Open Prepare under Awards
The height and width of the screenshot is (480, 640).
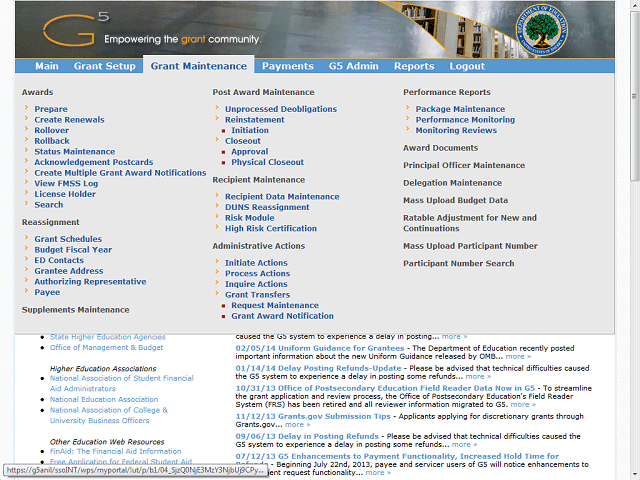(51, 109)
